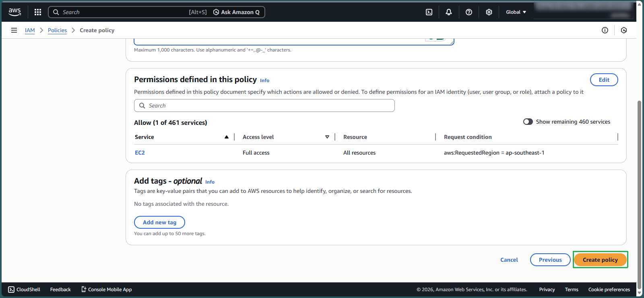644x298 pixels.
Task: Click the permissions Search field
Action: [264, 106]
